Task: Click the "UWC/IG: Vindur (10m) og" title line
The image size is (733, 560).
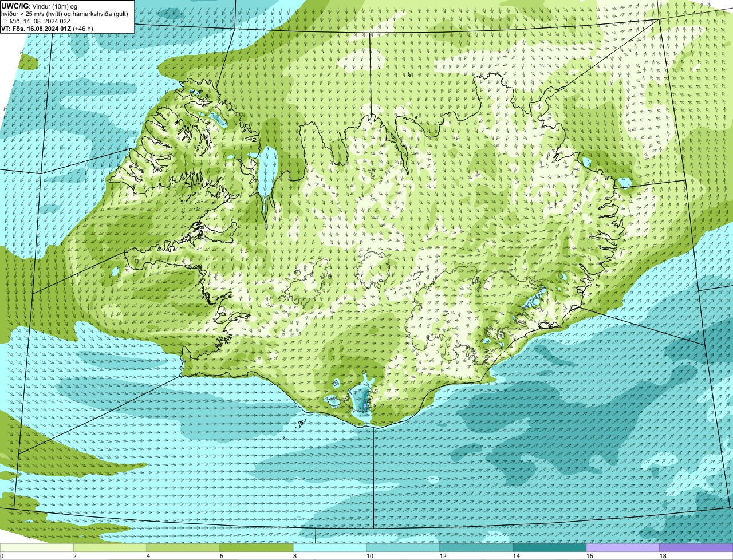Action: pyautogui.click(x=40, y=6)
